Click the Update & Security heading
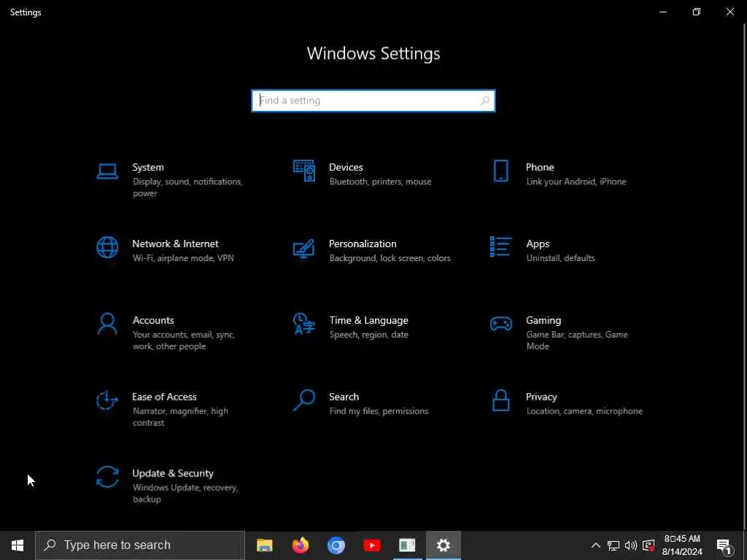The height and width of the screenshot is (560, 747). 173,473
